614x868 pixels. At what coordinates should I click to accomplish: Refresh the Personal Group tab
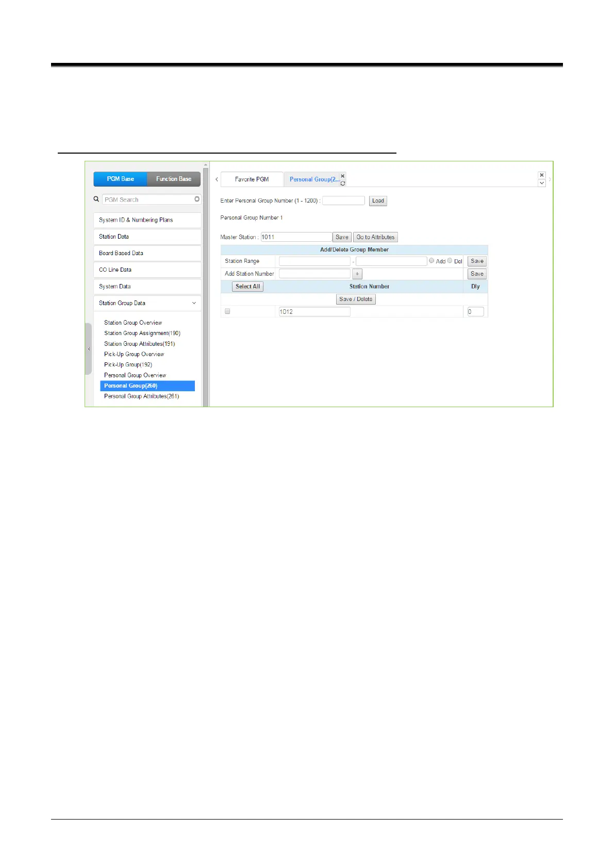343,183
